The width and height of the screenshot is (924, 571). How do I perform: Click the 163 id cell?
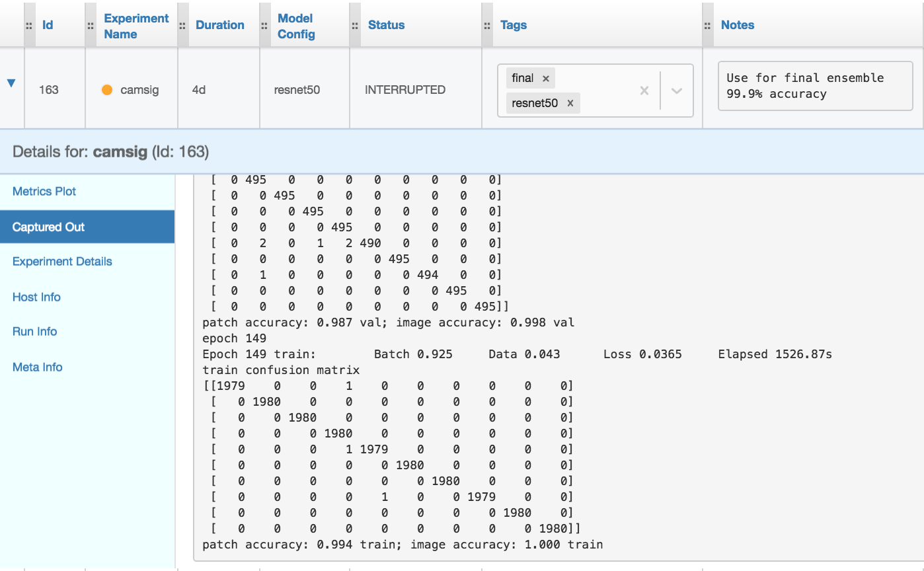click(55, 89)
